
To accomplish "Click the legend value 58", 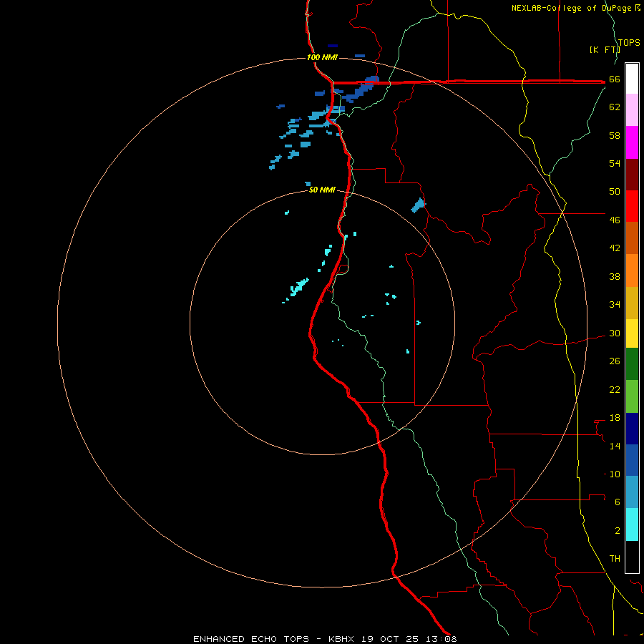I will (615, 135).
